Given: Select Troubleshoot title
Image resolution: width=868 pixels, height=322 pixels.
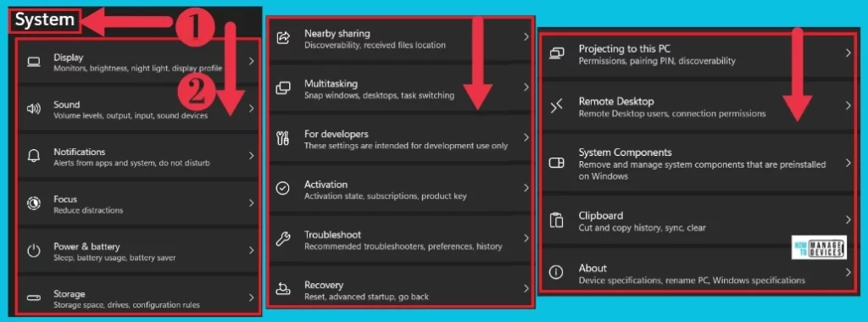Looking at the screenshot, I should 332,235.
